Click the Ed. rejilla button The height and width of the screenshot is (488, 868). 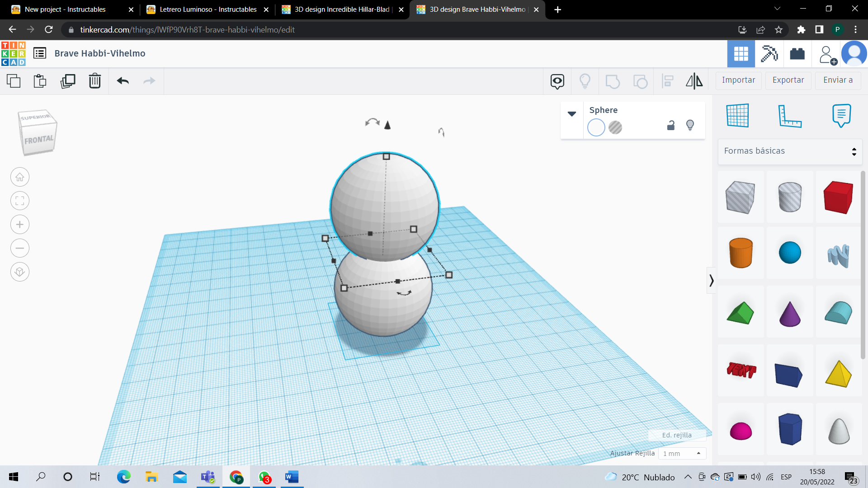[677, 435]
